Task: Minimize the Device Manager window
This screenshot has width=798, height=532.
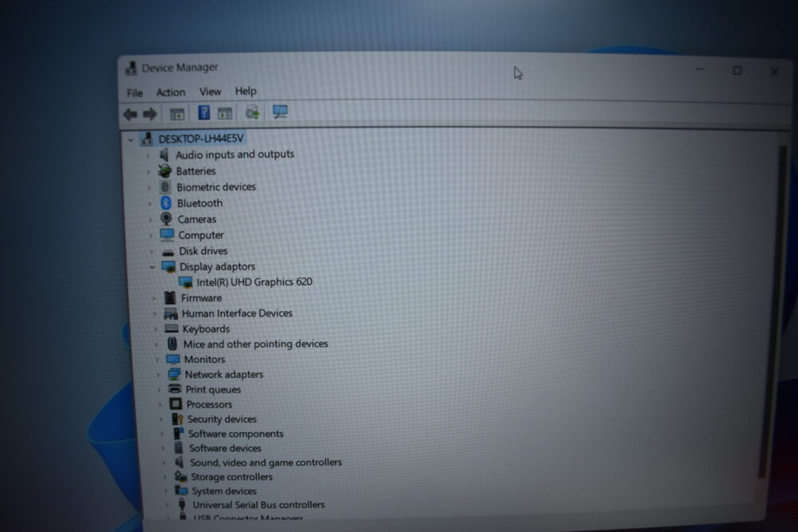Action: (700, 69)
